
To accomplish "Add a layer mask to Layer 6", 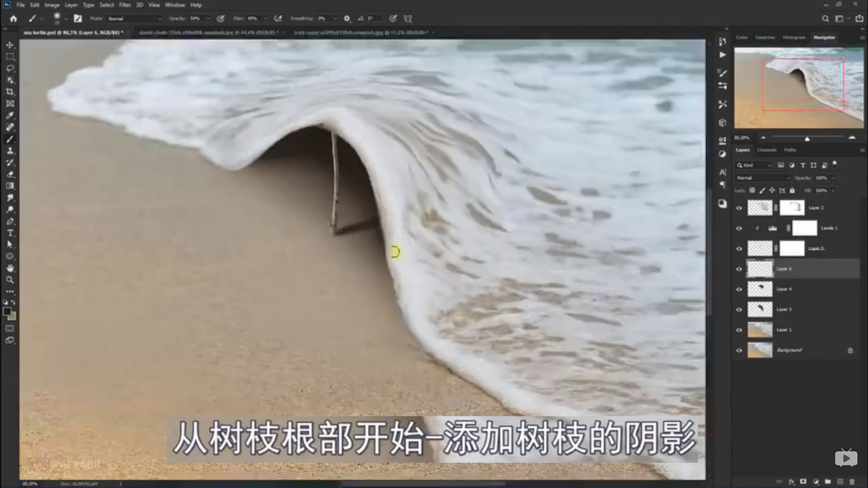I will (803, 481).
